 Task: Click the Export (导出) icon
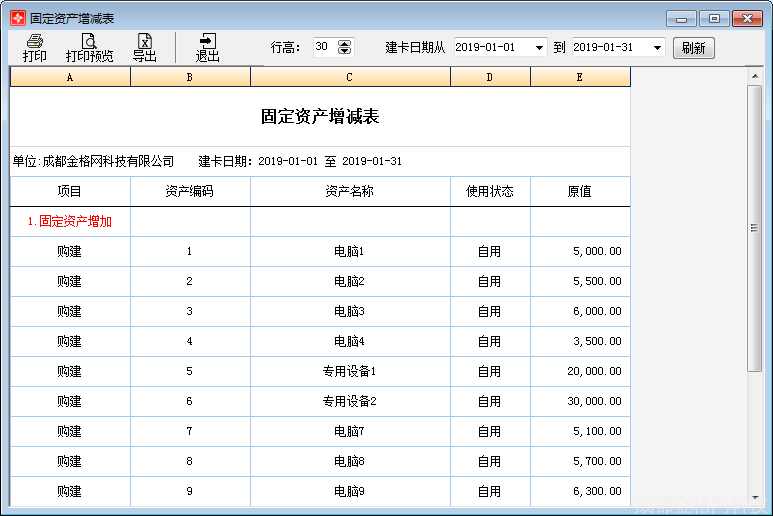point(144,47)
